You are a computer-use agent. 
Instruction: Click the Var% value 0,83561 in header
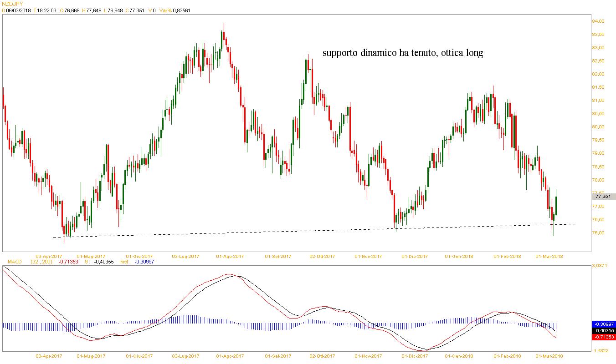181,10
